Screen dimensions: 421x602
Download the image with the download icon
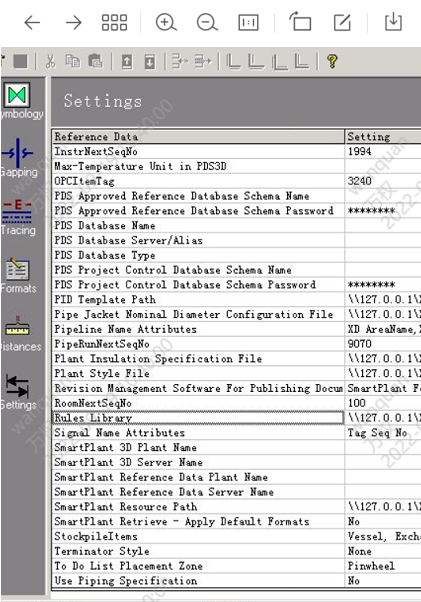[x=393, y=22]
